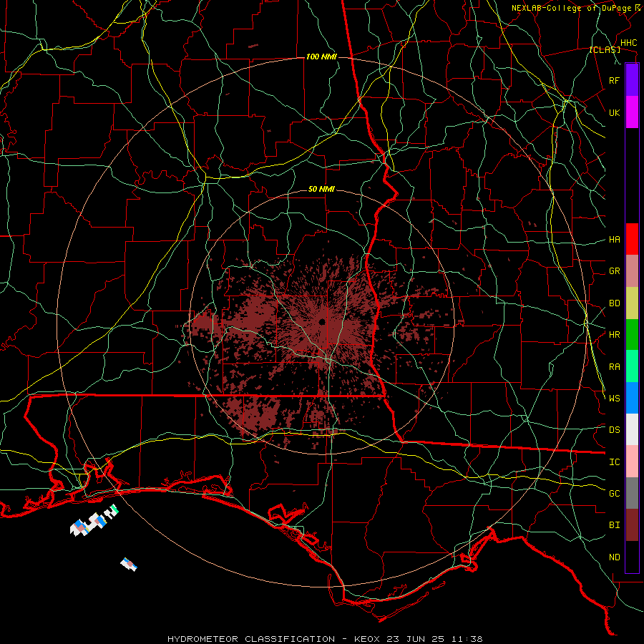This screenshot has height=644, width=644.
Task: Click the GR pink legend color swatch
Action: (x=632, y=271)
